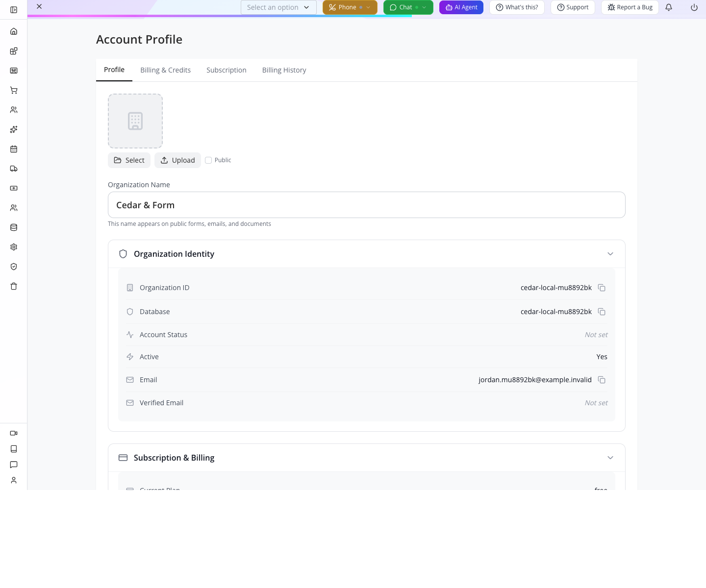Open the calendar sidebar icon
Image resolution: width=706 pixels, height=588 pixels.
point(14,149)
